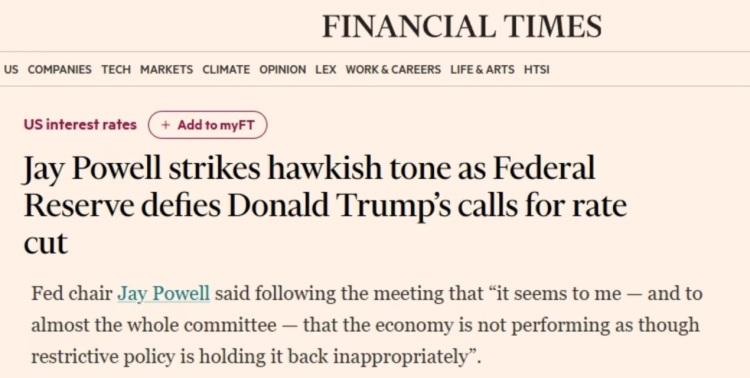Viewport: 750px width, 378px height.
Task: Click the quoted paragraph starting 'Fed chair'
Action: pyautogui.click(x=366, y=325)
